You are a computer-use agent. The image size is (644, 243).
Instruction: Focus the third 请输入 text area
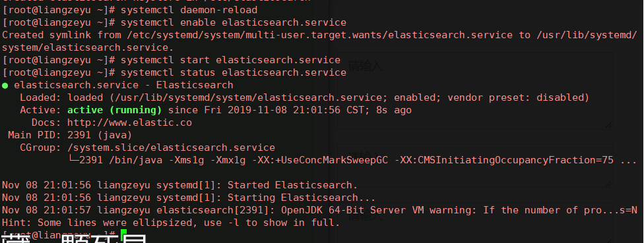(475, 223)
